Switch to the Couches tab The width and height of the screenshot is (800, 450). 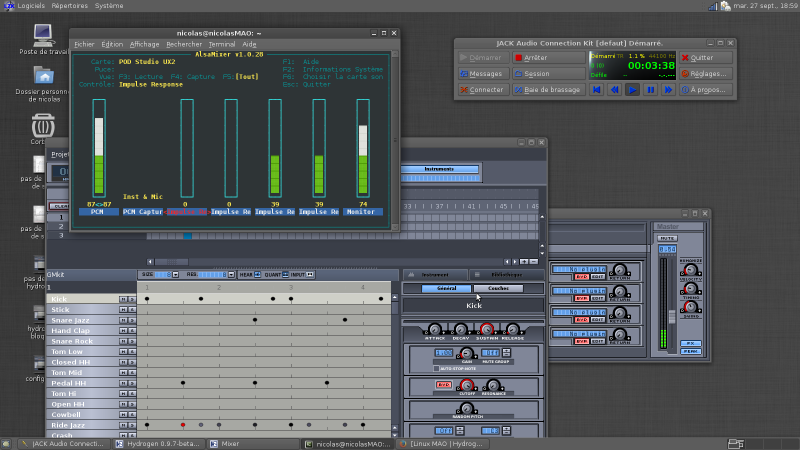(498, 288)
